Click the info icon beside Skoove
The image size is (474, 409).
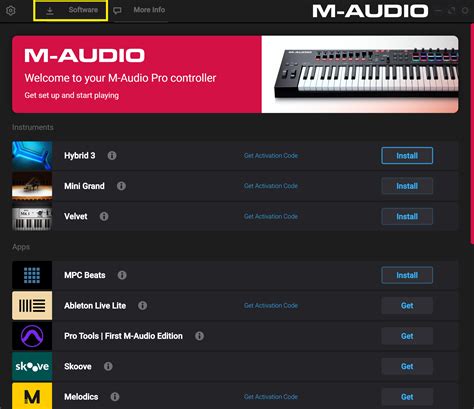click(x=108, y=366)
